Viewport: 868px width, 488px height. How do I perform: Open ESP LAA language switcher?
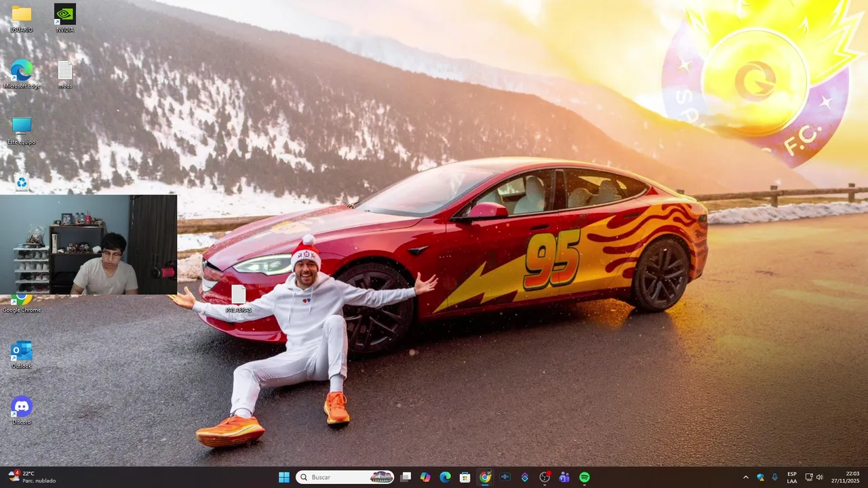click(x=792, y=477)
